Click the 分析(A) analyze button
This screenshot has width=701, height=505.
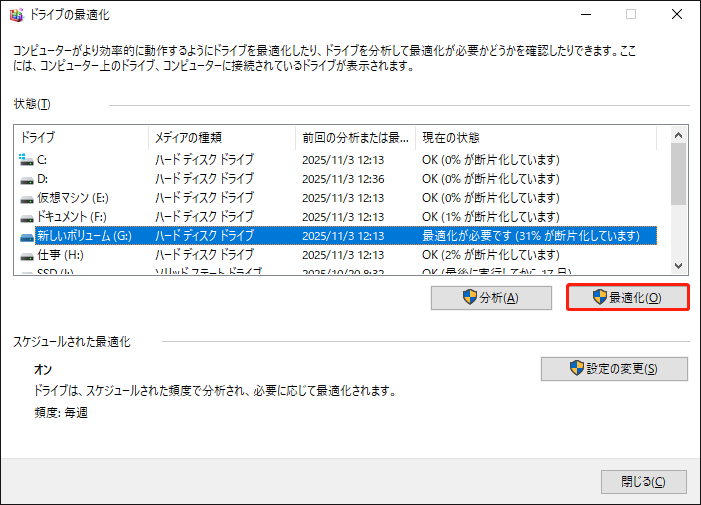pyautogui.click(x=491, y=298)
